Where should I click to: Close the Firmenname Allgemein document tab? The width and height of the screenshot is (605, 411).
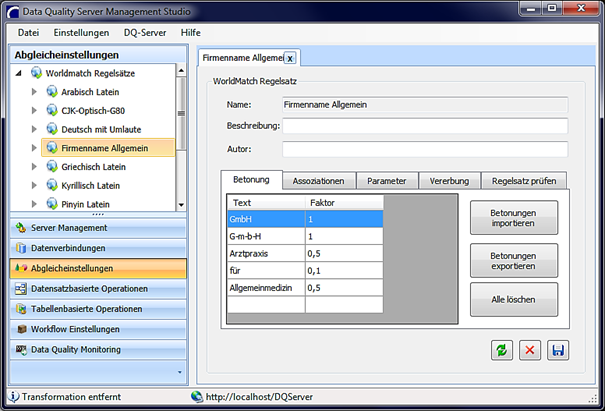290,58
